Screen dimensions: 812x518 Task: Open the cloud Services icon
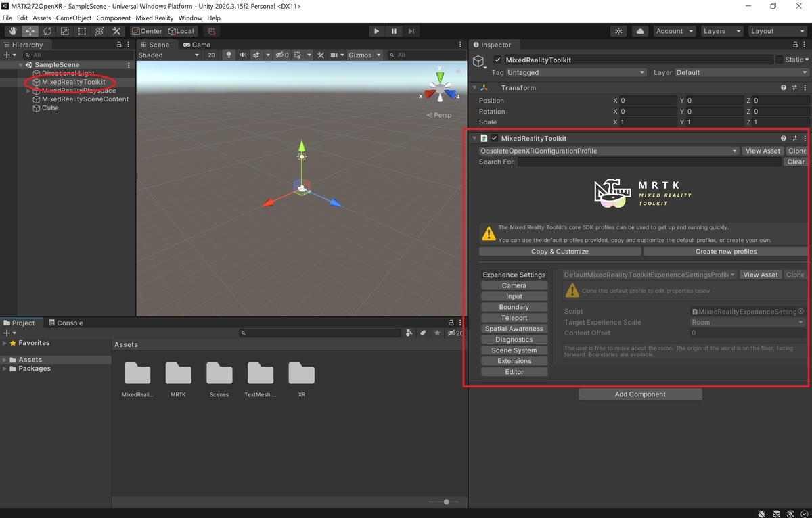pyautogui.click(x=640, y=31)
